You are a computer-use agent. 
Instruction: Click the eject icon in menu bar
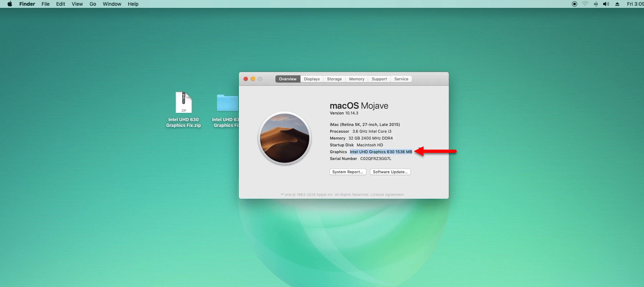[617, 4]
